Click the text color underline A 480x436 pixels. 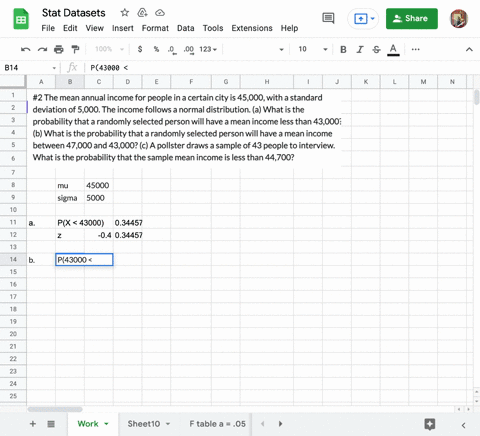(x=393, y=50)
